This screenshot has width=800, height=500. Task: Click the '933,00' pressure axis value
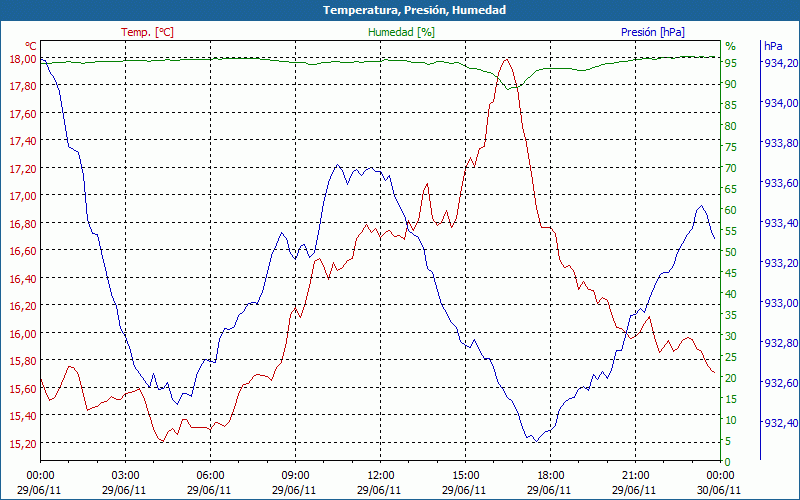pyautogui.click(x=780, y=303)
